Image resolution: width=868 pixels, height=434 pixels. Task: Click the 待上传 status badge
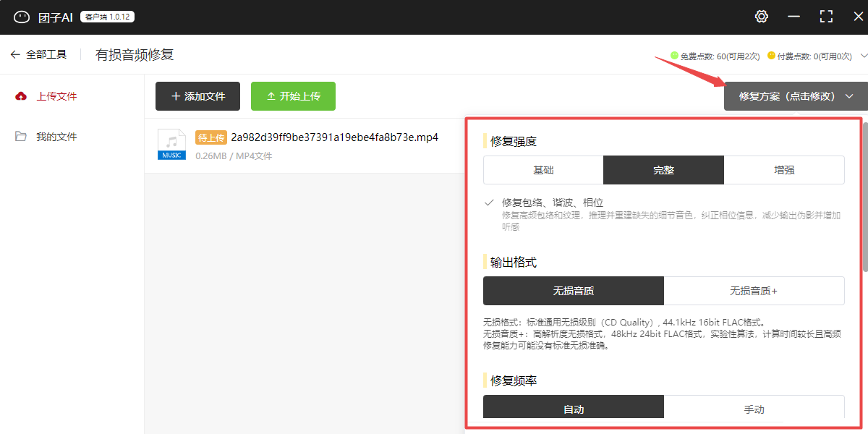coord(211,137)
